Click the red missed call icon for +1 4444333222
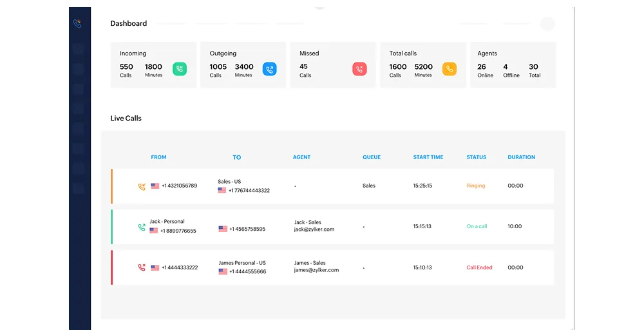The image size is (644, 330). click(142, 267)
